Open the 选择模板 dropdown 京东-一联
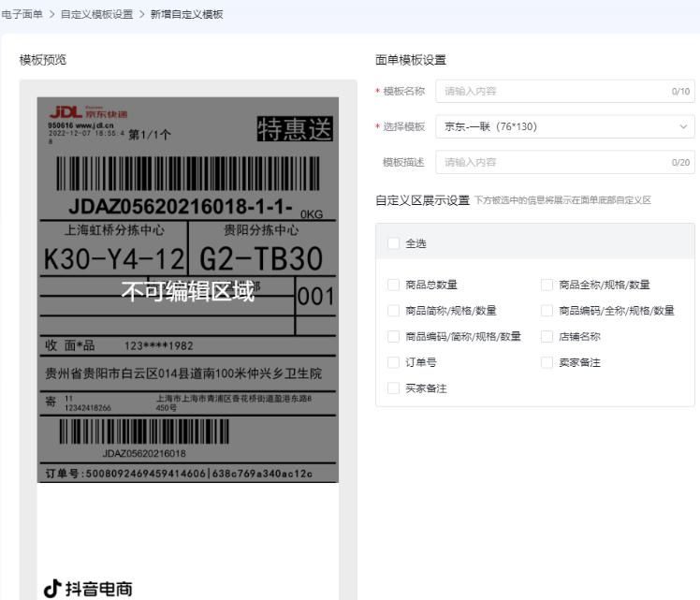This screenshot has height=600, width=700. tap(564, 126)
